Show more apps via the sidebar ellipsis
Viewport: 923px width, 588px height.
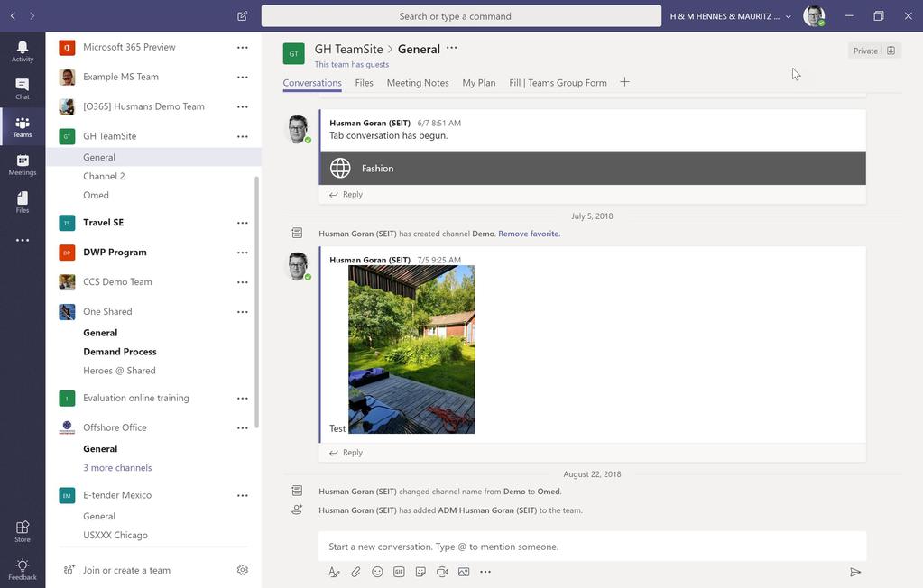23,240
